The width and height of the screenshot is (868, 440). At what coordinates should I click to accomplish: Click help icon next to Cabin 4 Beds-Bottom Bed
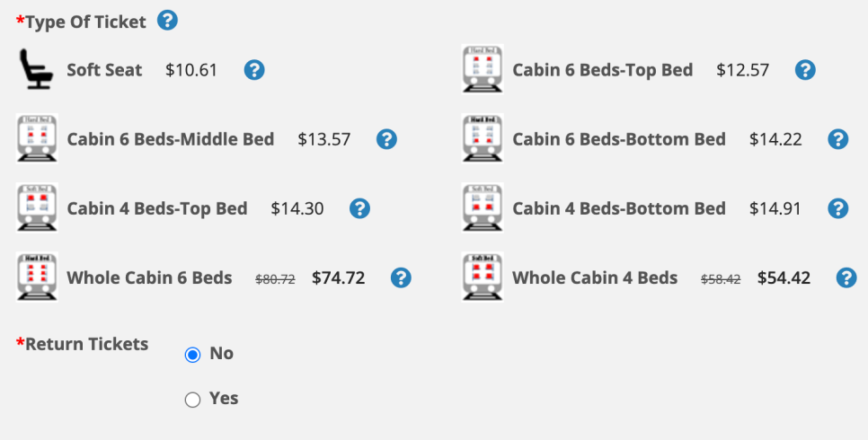click(838, 208)
